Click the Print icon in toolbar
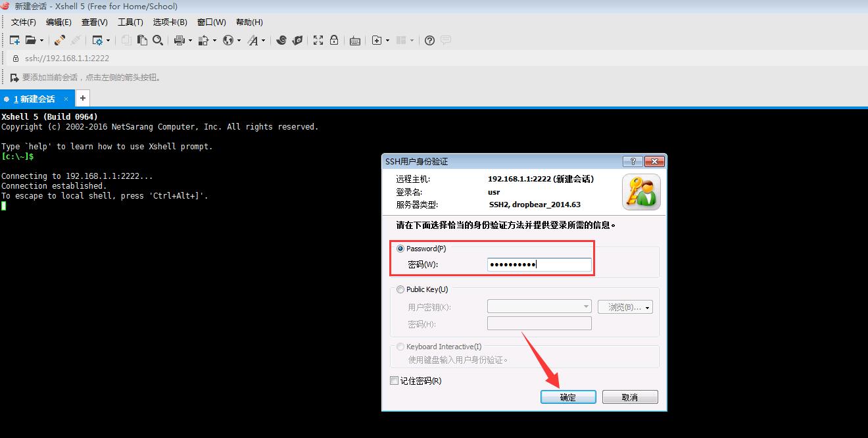The height and width of the screenshot is (438, 868). tap(179, 40)
